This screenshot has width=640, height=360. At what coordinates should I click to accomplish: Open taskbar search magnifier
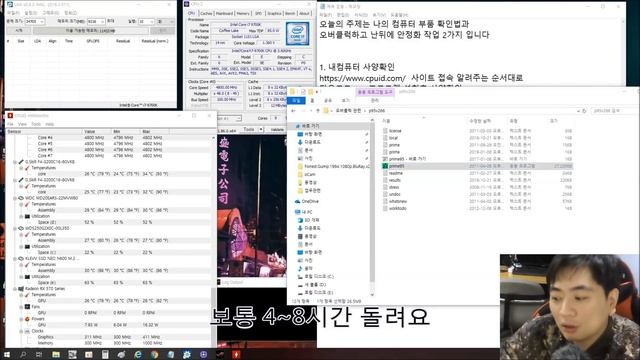point(23,355)
